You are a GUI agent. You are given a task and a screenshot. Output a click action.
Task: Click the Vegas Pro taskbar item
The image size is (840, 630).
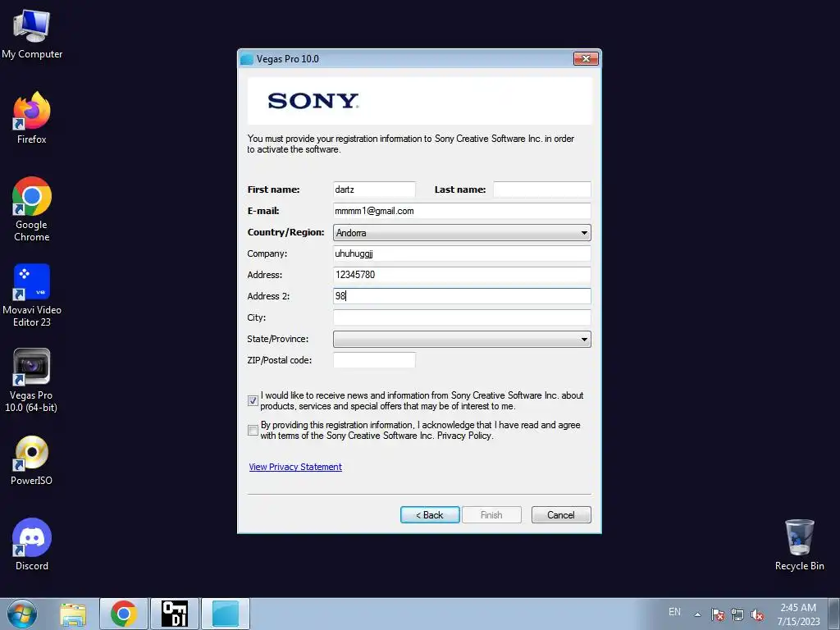point(226,614)
